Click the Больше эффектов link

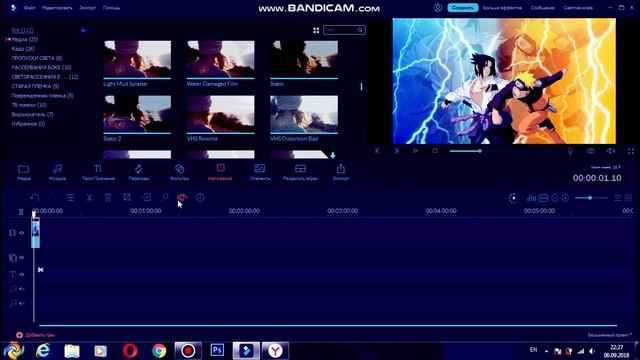[x=502, y=8]
